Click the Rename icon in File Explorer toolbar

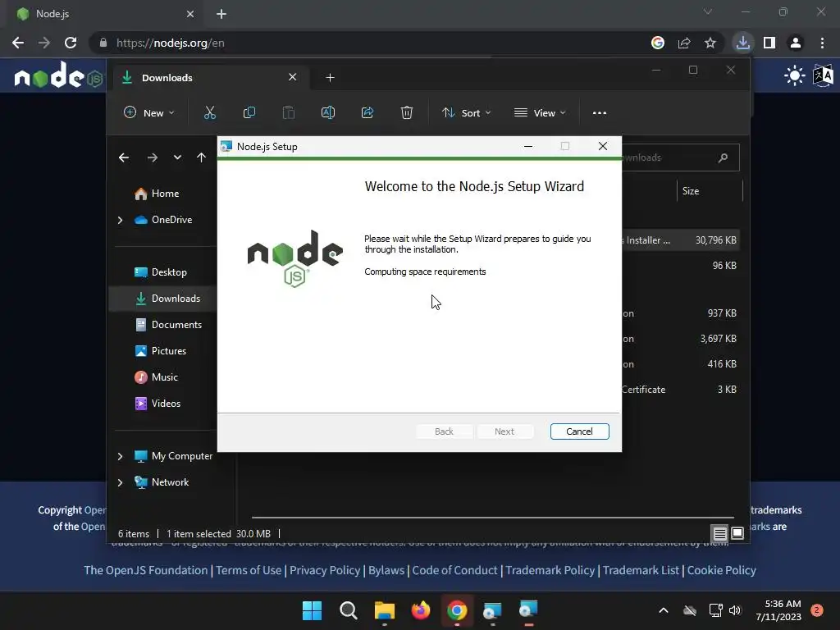[328, 112]
